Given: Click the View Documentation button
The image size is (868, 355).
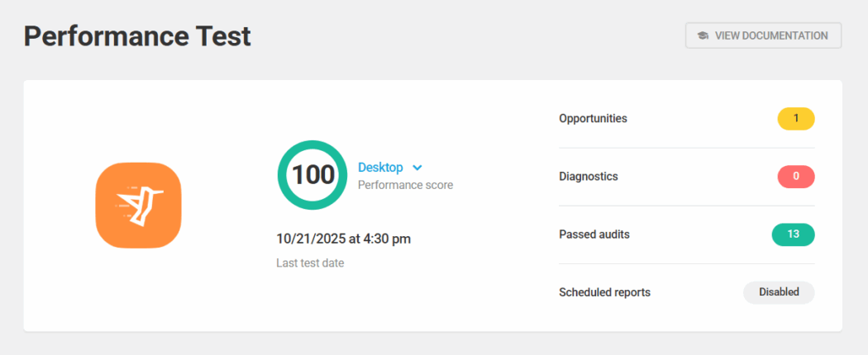Looking at the screenshot, I should [763, 35].
